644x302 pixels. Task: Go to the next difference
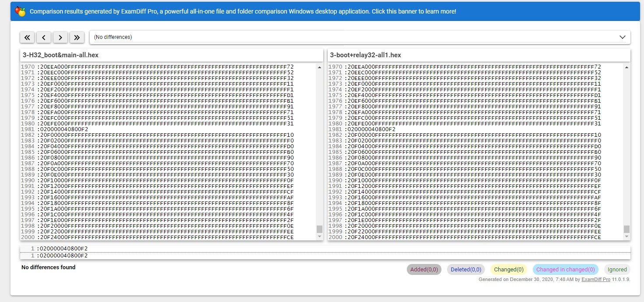coord(60,38)
